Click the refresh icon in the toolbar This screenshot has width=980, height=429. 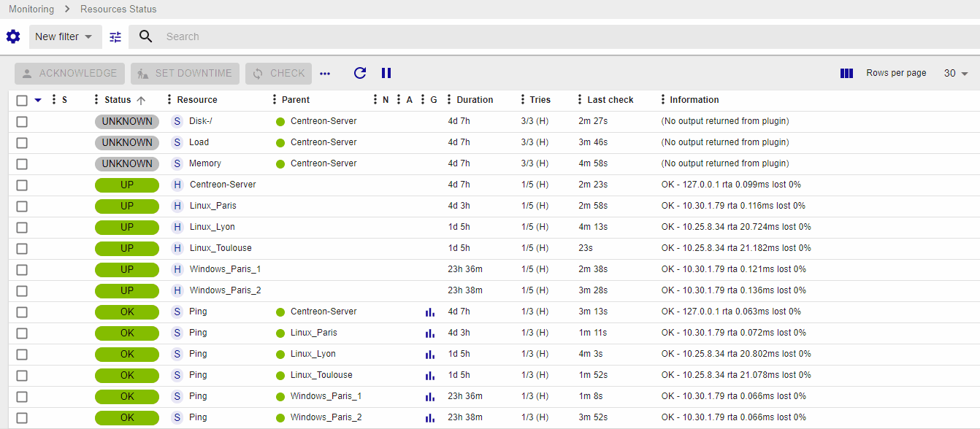pyautogui.click(x=359, y=73)
